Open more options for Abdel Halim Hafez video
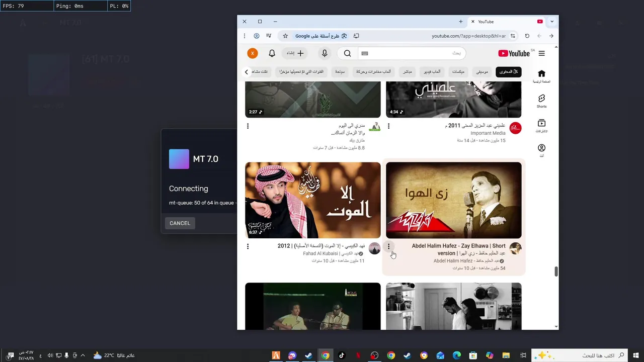Viewport: 644px width, 362px height. (388, 246)
